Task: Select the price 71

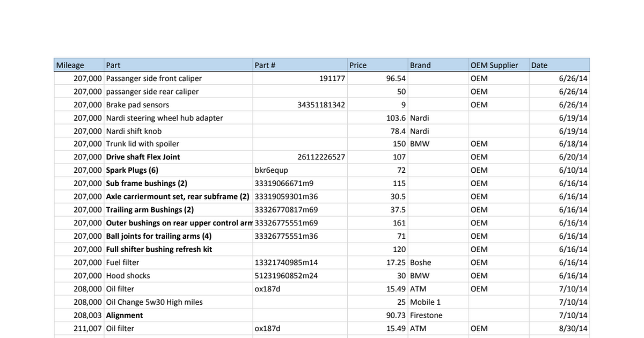Action: 378,236
